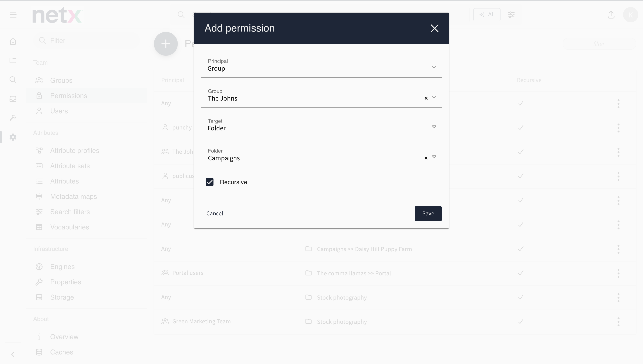Open Attribute profiles menu item
643x364 pixels.
click(x=74, y=151)
